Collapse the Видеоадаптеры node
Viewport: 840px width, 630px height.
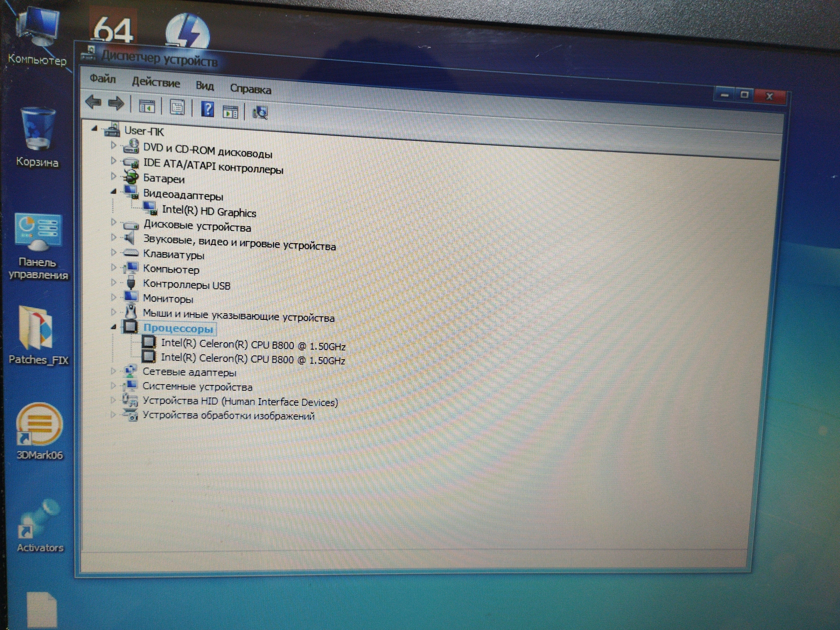click(113, 191)
